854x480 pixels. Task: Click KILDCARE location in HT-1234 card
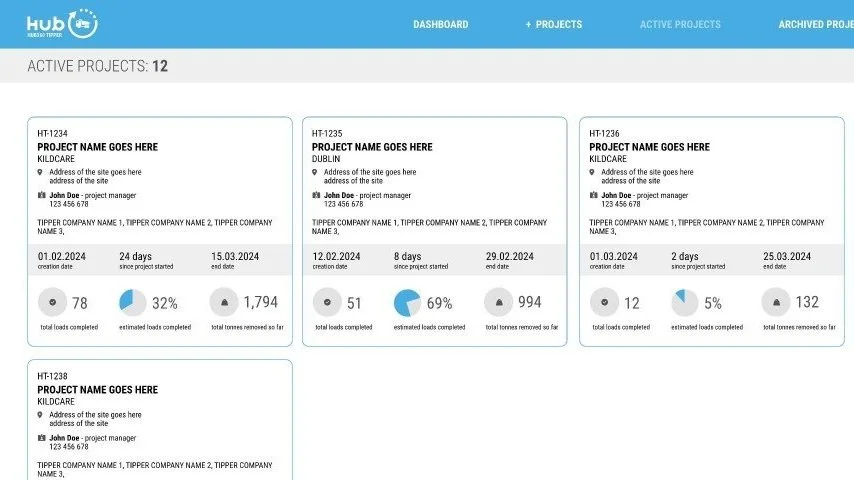pos(56,159)
